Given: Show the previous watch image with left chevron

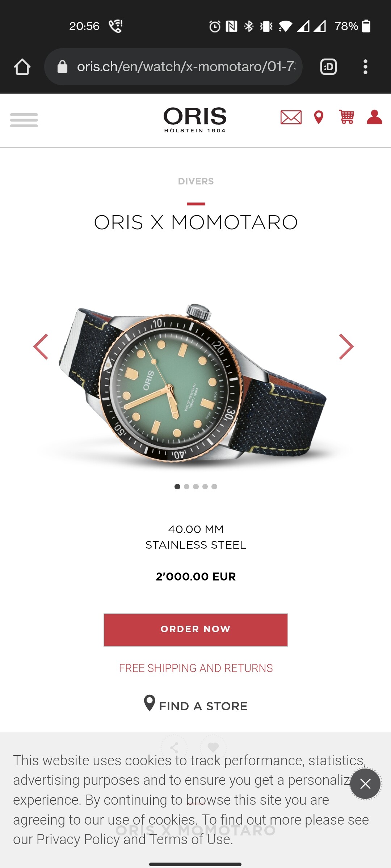Looking at the screenshot, I should click(41, 346).
